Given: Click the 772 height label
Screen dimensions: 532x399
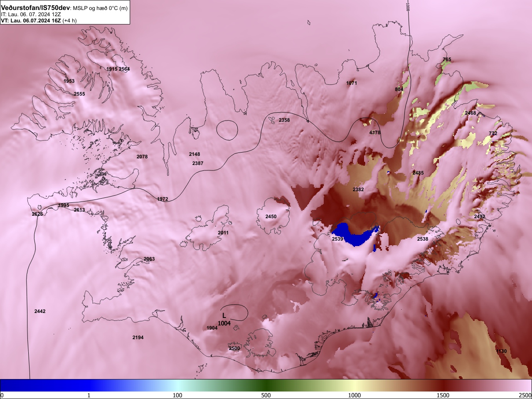Looking at the screenshot, I should 493,133.
